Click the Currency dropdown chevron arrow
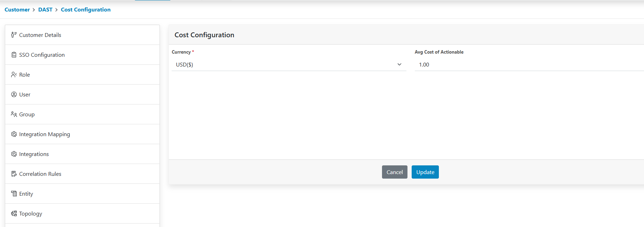This screenshot has width=644, height=227. 399,64
